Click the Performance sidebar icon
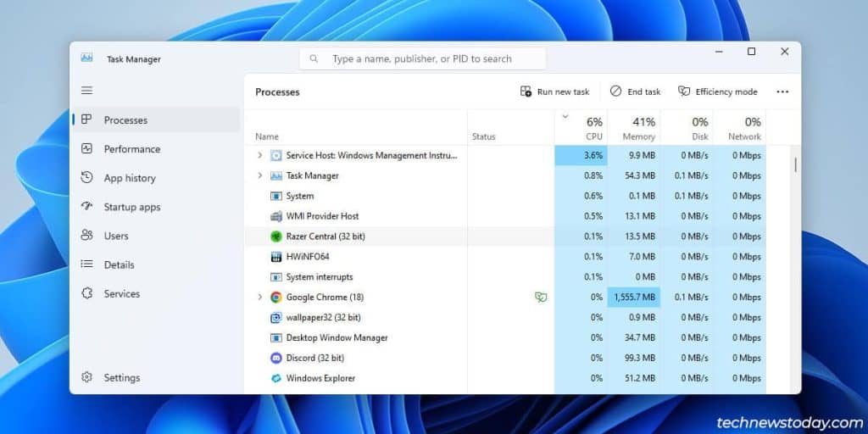Viewport: 868px width, 434px height. (x=86, y=149)
